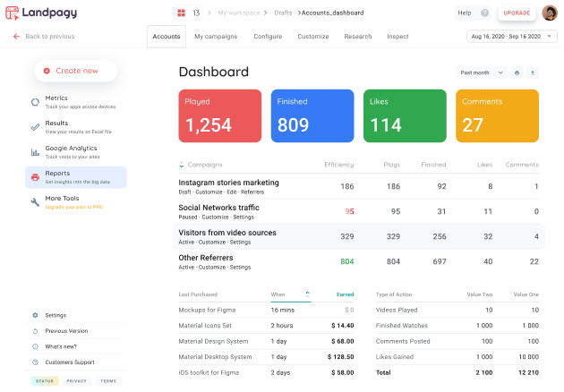Expand the Past month dropdown

coord(482,72)
